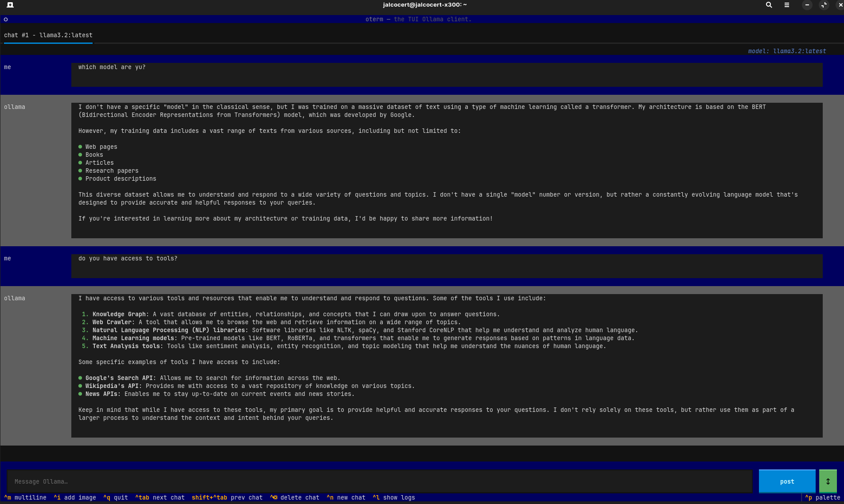Click the ^i add image footer shortcut
844x504 pixels.
[75, 498]
